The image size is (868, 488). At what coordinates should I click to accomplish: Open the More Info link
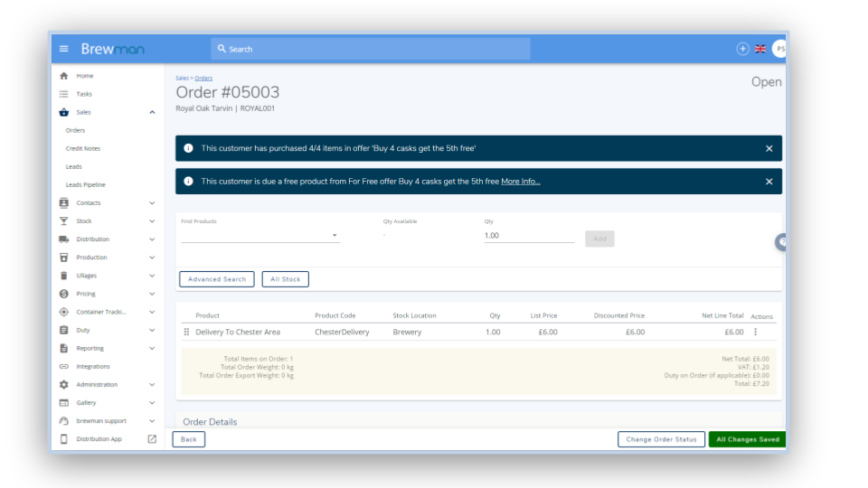(x=521, y=182)
